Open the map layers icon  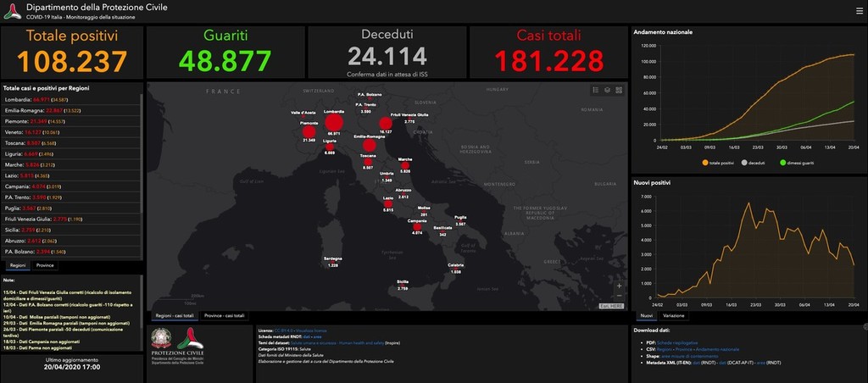click(607, 90)
